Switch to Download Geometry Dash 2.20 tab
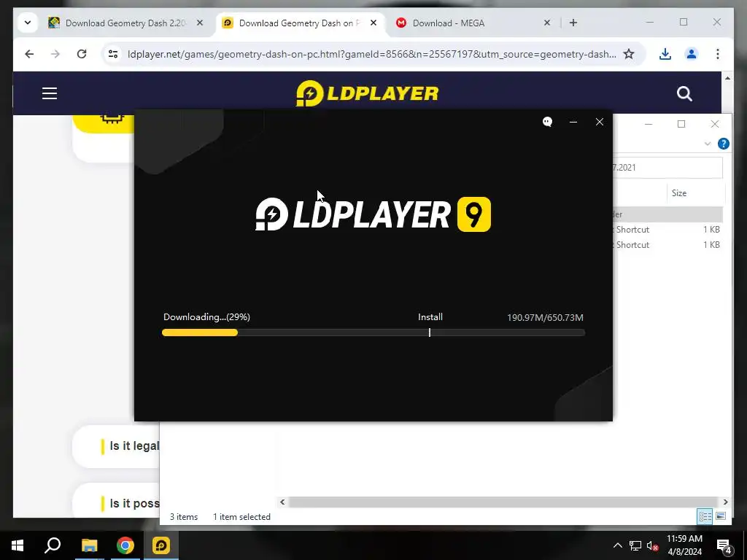The image size is (747, 560). pyautogui.click(x=125, y=23)
